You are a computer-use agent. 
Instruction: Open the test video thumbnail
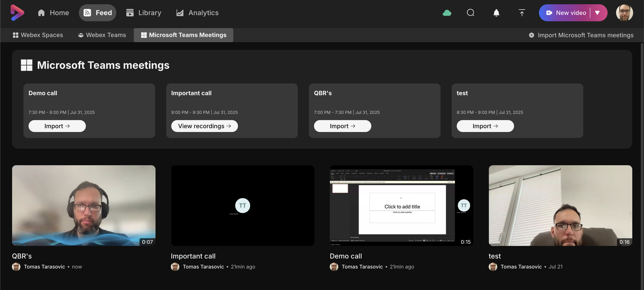point(560,205)
